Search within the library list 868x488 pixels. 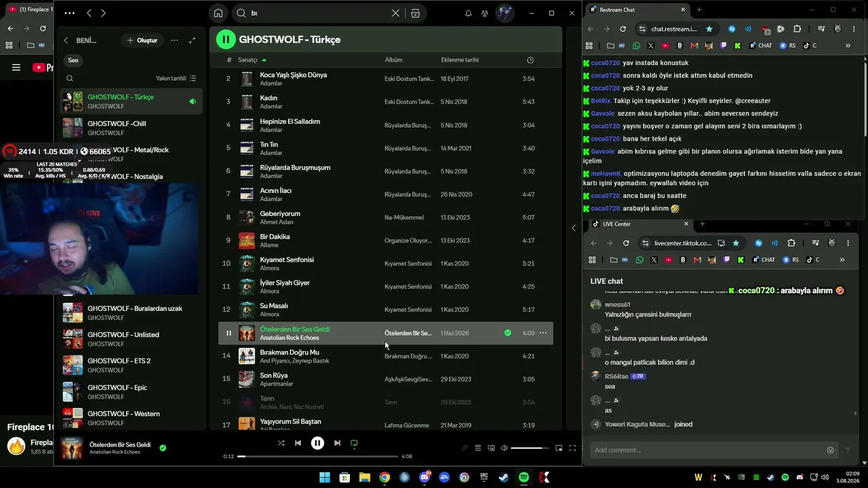coord(70,79)
